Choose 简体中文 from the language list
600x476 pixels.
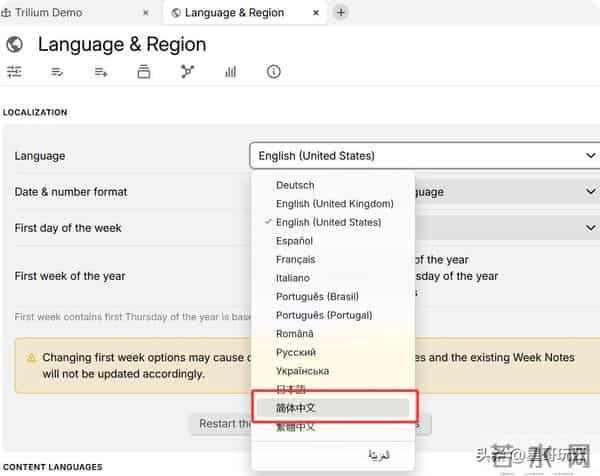(296, 408)
